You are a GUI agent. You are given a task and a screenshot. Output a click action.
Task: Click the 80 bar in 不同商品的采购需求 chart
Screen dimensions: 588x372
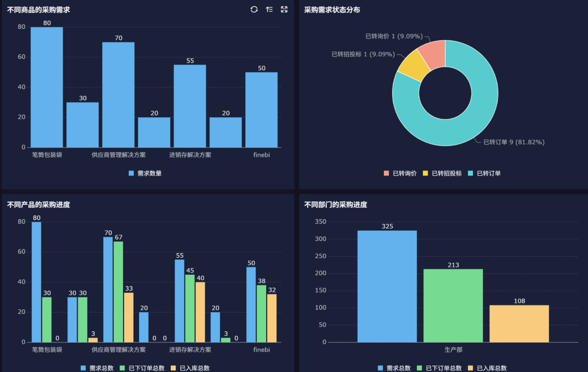click(47, 87)
